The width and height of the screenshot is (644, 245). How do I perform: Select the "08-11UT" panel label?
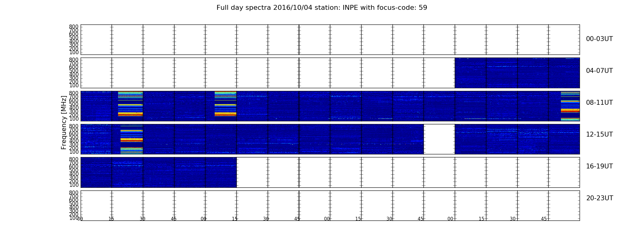[599, 103]
